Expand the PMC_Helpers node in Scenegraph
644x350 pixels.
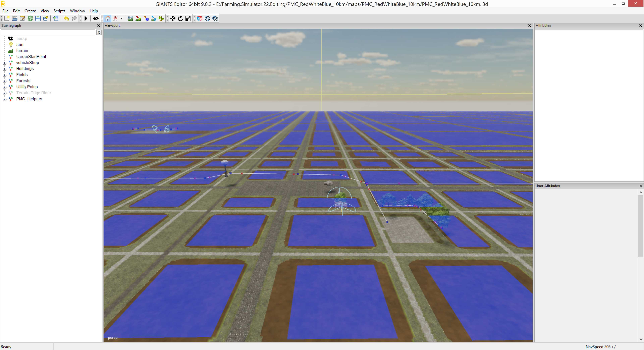pos(4,99)
